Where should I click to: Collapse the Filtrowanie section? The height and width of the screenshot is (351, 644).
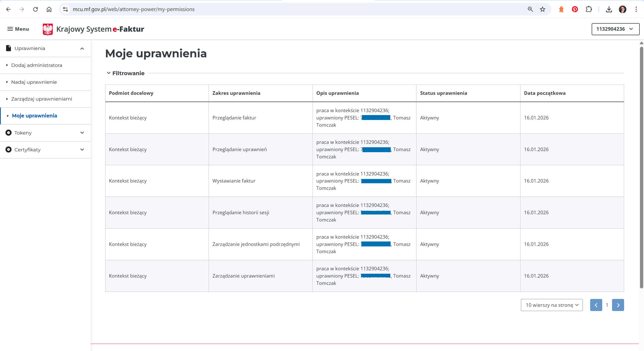point(126,73)
